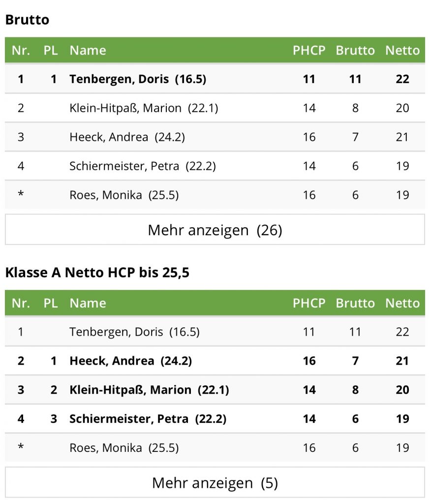Select Heeck, Andrea row in Brutto table
This screenshot has width=430, height=504.
(215, 137)
